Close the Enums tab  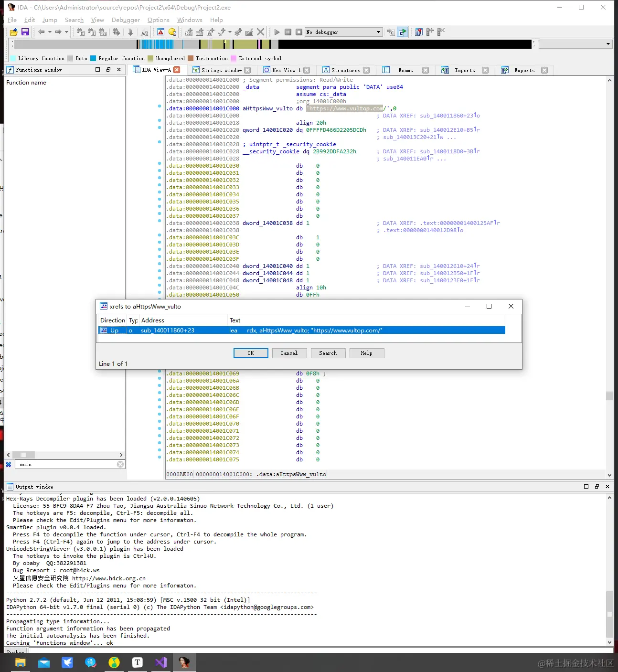(426, 70)
